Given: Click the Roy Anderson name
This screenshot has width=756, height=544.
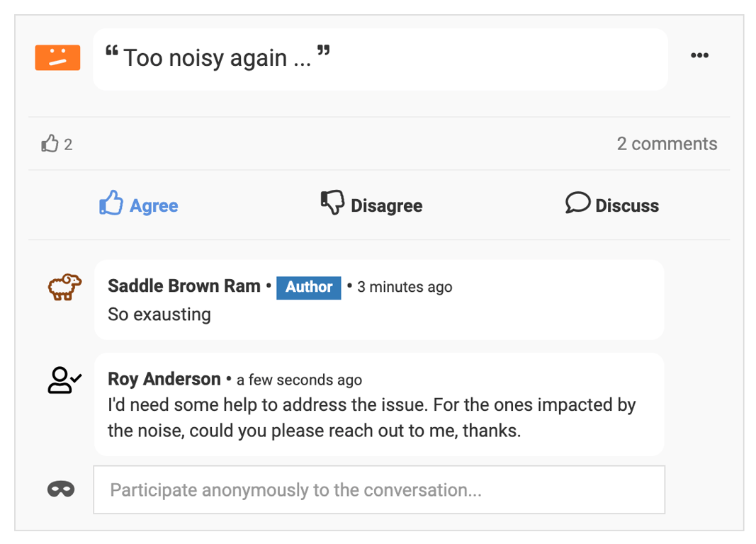Looking at the screenshot, I should 164,379.
